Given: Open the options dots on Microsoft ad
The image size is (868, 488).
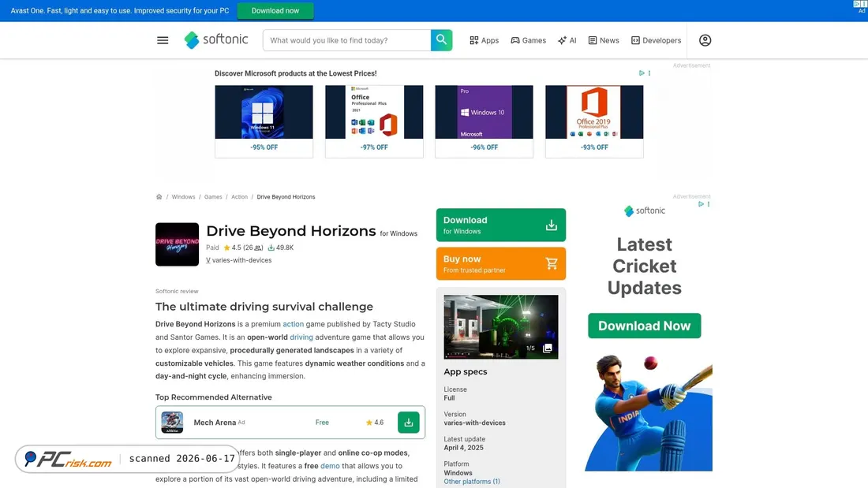Looking at the screenshot, I should (x=649, y=73).
